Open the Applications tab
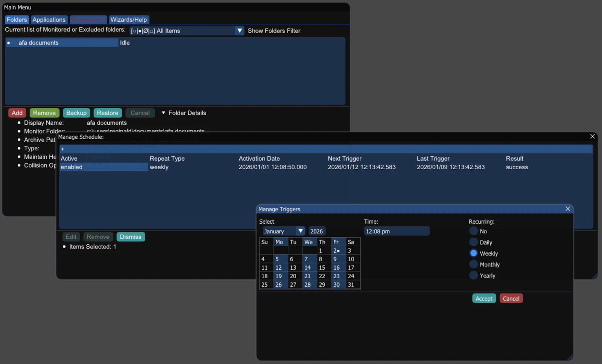Screen dimensions: 602x364 [49, 20]
